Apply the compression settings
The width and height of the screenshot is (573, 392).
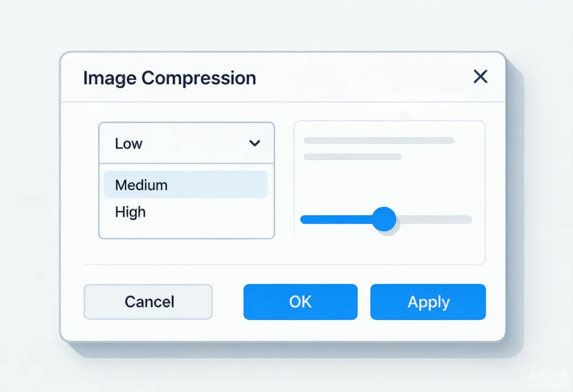click(428, 302)
